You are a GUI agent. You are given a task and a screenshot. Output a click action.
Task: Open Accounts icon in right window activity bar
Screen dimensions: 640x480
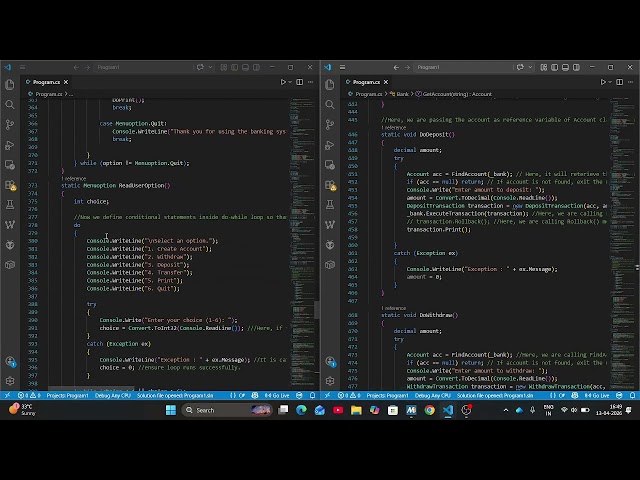[330, 361]
